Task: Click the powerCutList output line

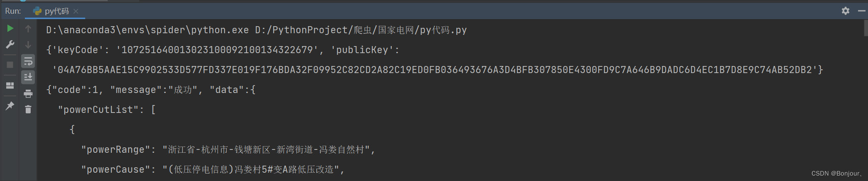Action: pos(107,110)
